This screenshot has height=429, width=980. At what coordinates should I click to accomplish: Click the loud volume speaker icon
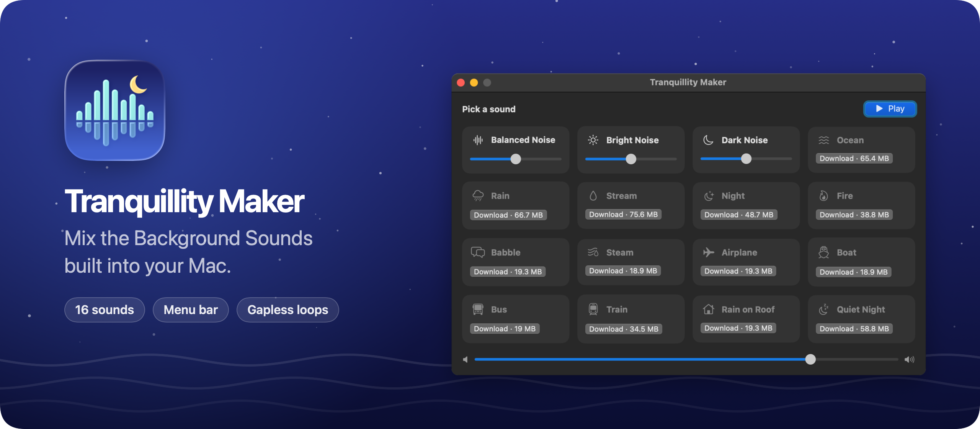pyautogui.click(x=910, y=359)
